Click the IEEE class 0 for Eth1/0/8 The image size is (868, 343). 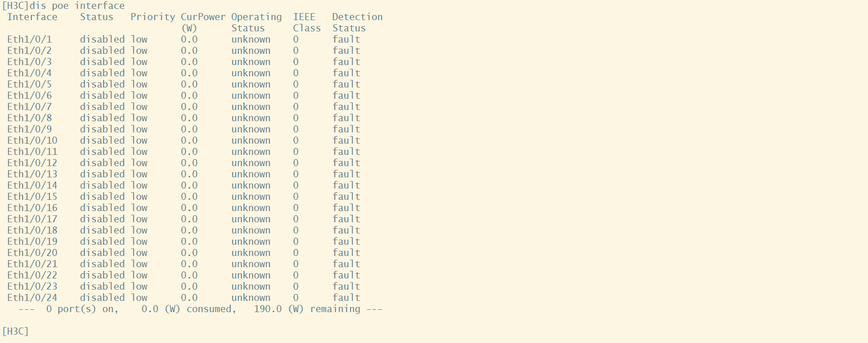296,118
